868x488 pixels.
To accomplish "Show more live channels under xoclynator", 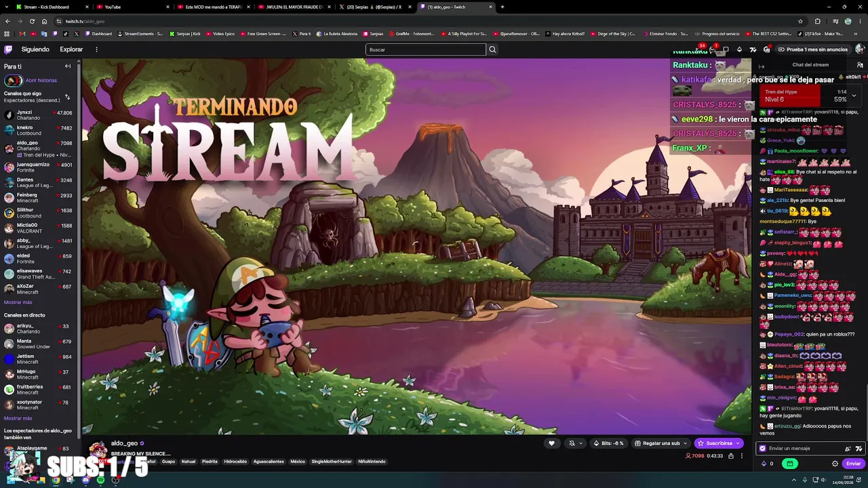I will pos(18,418).
